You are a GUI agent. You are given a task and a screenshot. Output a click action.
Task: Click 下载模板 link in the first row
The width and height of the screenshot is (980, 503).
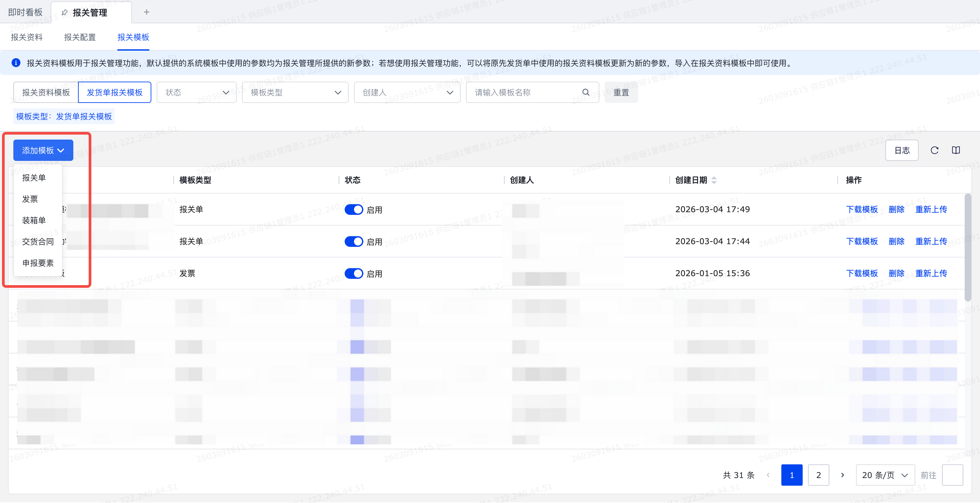(x=861, y=210)
